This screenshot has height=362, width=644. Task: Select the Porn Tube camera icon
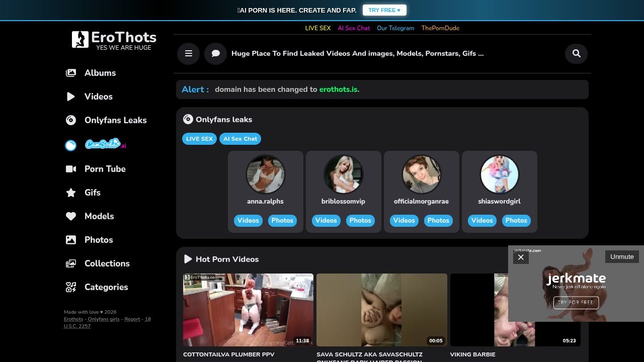(x=71, y=169)
